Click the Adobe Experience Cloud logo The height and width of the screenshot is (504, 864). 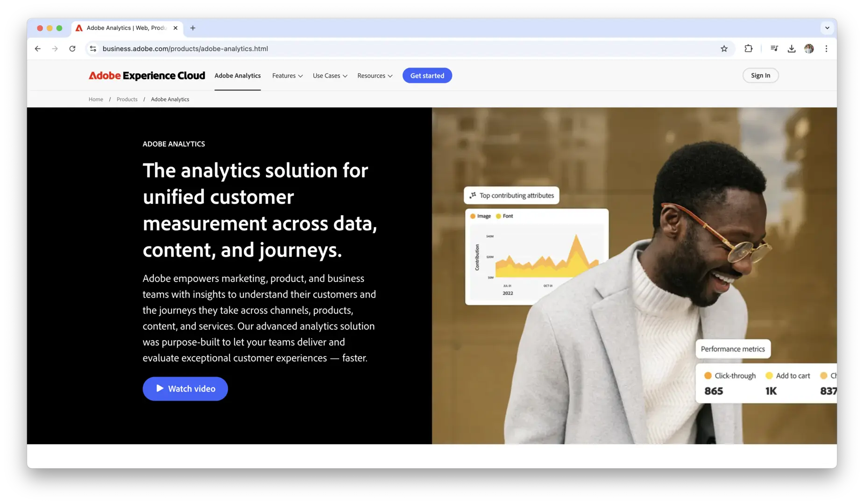(x=146, y=75)
